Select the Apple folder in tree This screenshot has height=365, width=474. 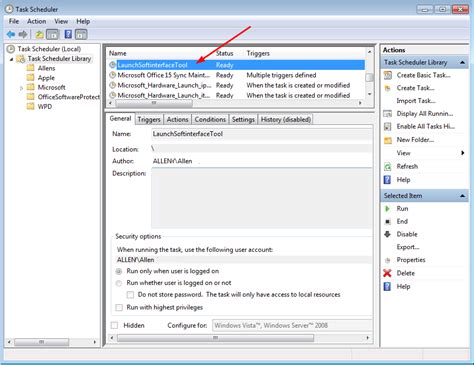point(46,78)
